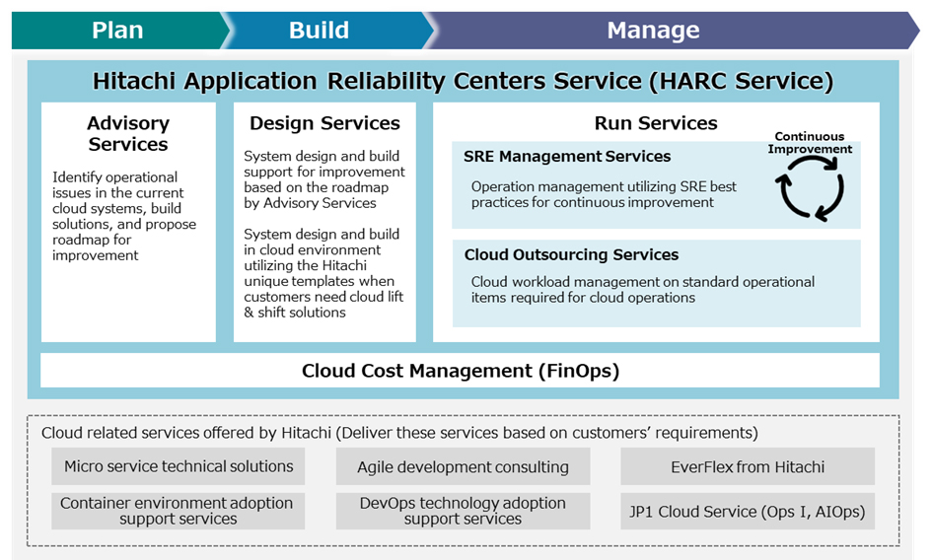This screenshot has width=932, height=560.
Task: Select EverFlex from Hitachi box
Action: tap(747, 466)
